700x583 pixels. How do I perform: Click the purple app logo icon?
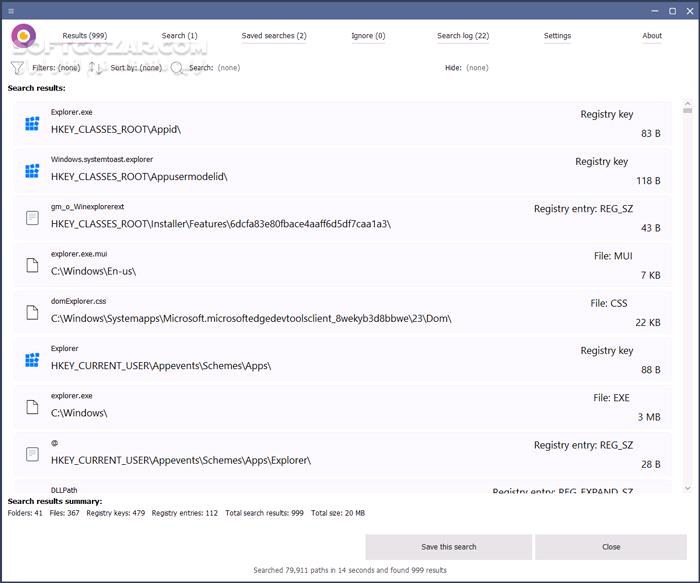(x=24, y=36)
